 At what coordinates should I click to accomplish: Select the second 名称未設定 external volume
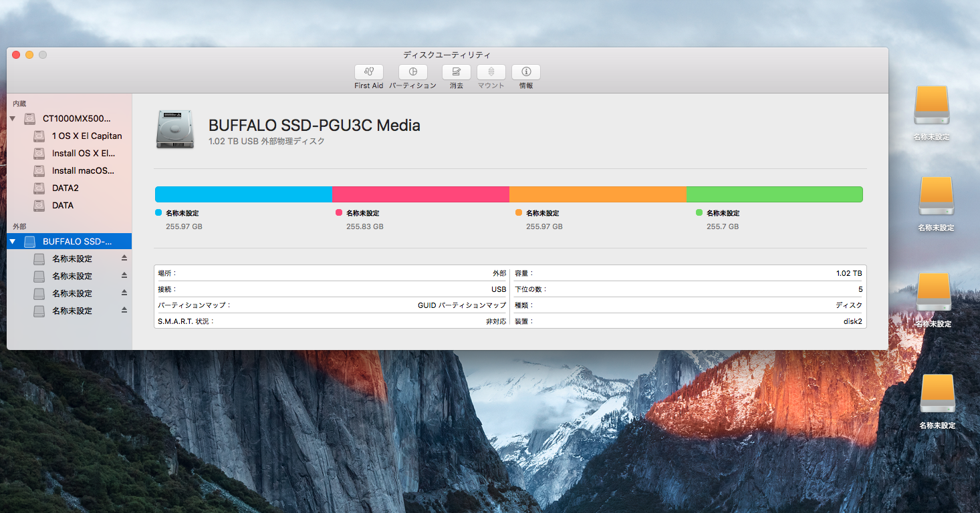(72, 276)
